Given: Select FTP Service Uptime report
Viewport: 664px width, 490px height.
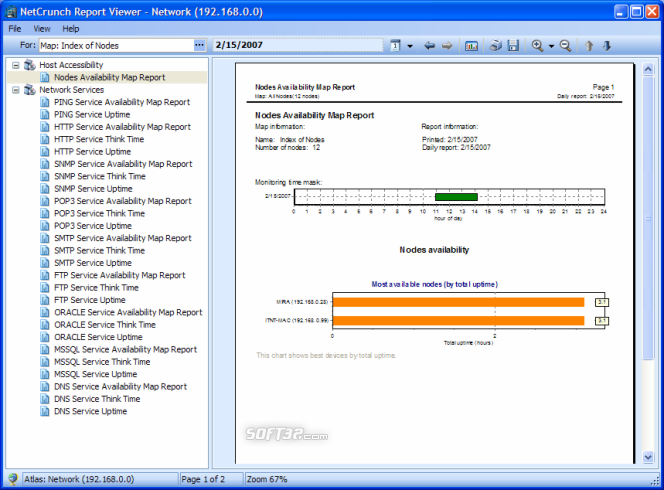Looking at the screenshot, I should point(90,300).
